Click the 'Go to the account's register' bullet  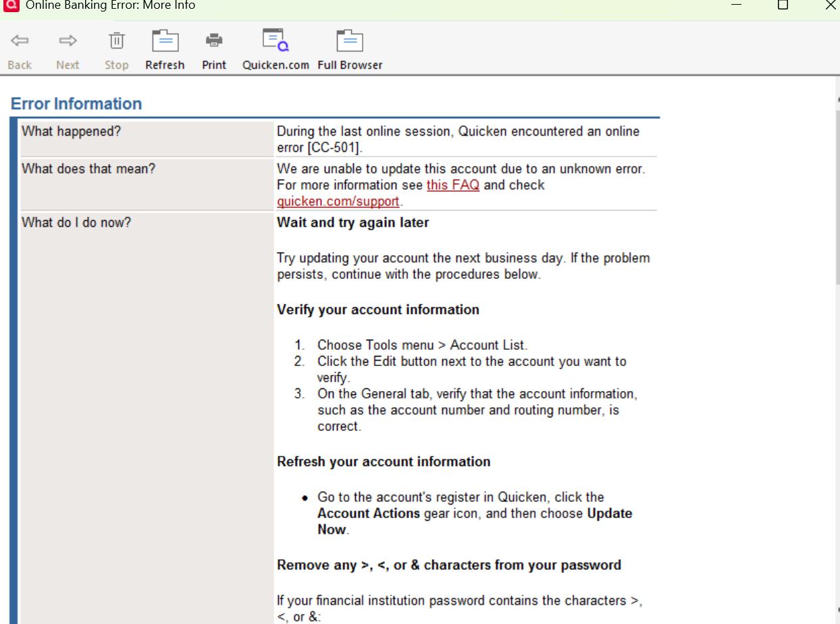coord(475,513)
